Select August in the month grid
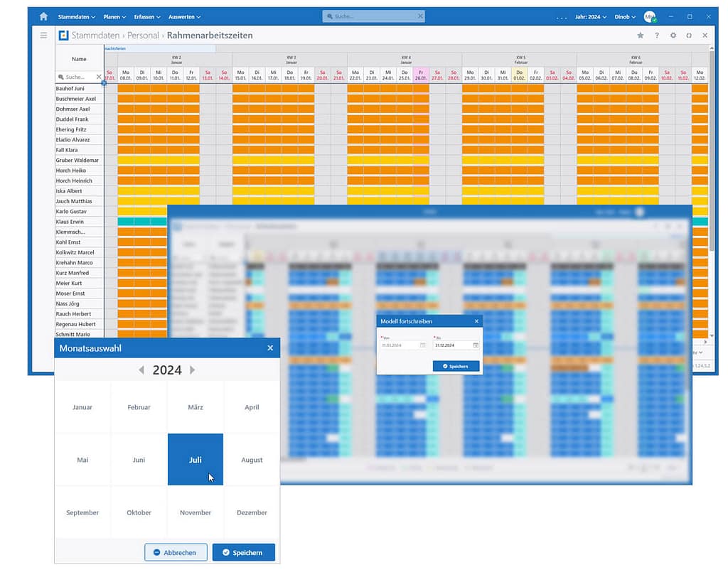728x582 pixels. (x=252, y=460)
